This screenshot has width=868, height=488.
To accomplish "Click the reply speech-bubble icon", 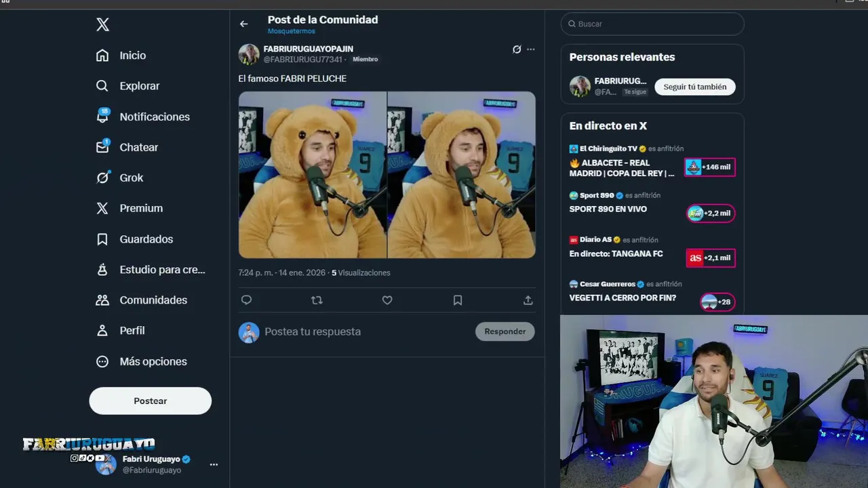I will click(246, 300).
